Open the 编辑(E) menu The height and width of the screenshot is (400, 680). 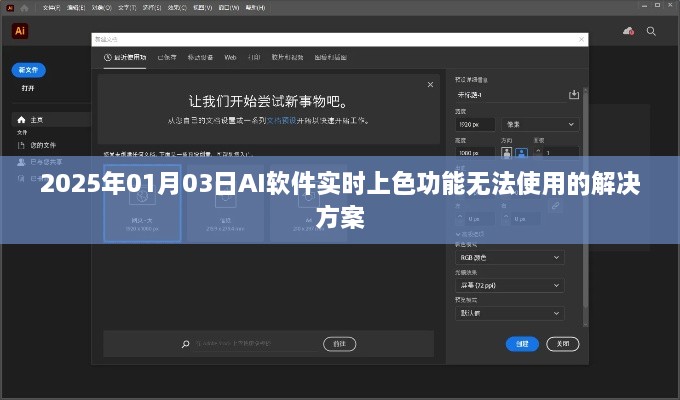pos(76,8)
